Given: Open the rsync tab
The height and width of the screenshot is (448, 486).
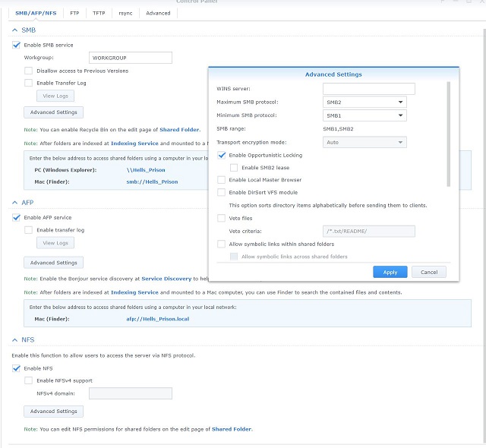Looking at the screenshot, I should [x=125, y=14].
